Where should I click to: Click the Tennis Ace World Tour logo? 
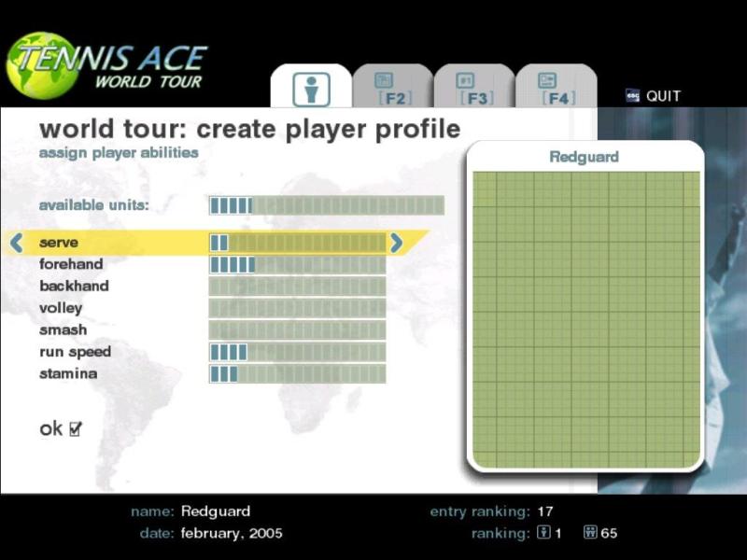click(107, 65)
